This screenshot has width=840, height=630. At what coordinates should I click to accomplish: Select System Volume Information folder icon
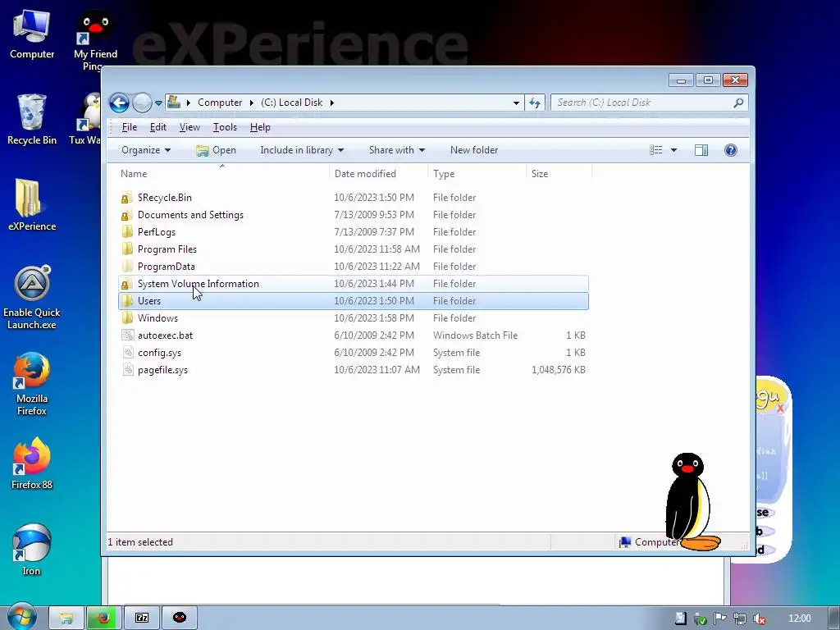coord(127,284)
